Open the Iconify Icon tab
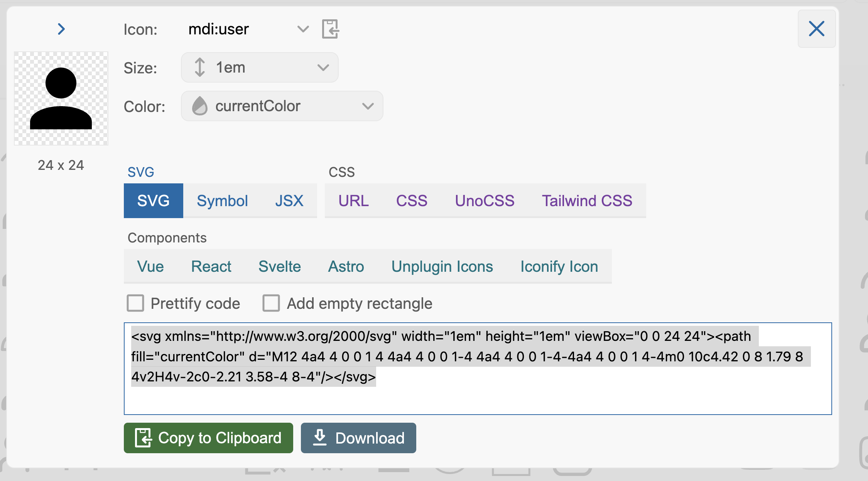The width and height of the screenshot is (868, 481). click(559, 266)
